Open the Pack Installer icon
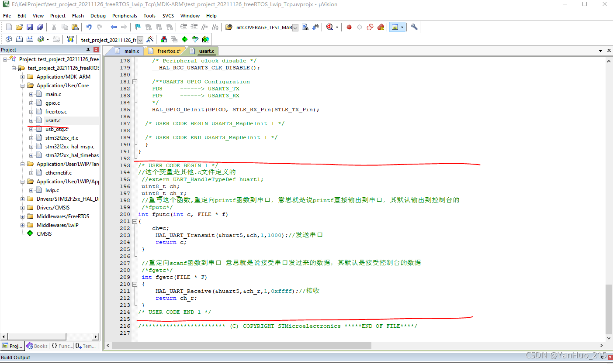Image resolution: width=613 pixels, height=364 pixels. coord(206,39)
